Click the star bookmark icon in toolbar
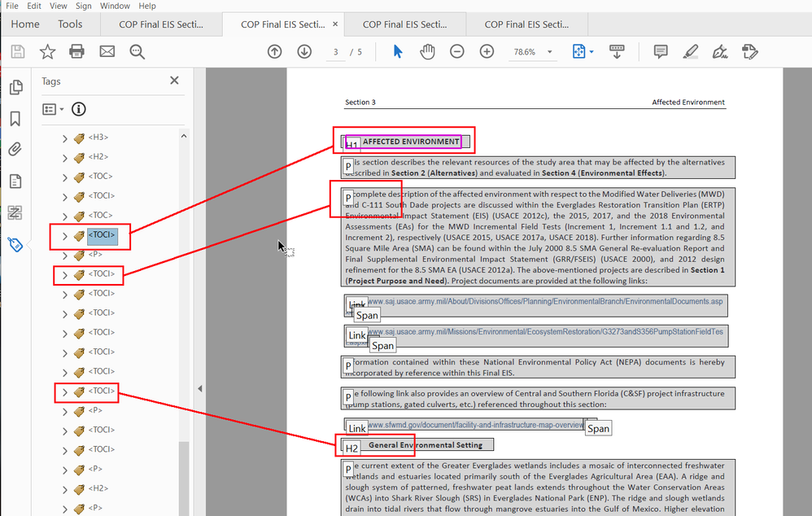The width and height of the screenshot is (812, 516). (47, 51)
